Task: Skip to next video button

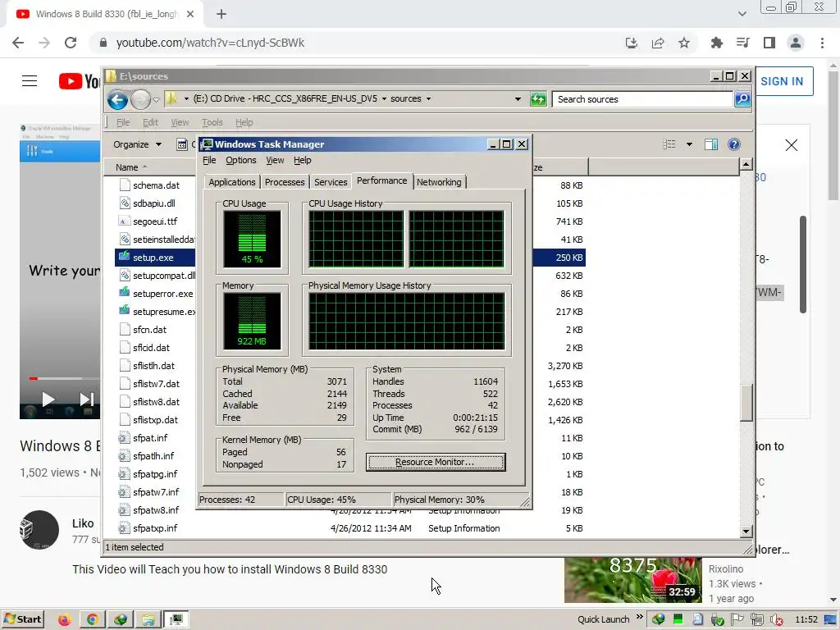Action: click(86, 399)
